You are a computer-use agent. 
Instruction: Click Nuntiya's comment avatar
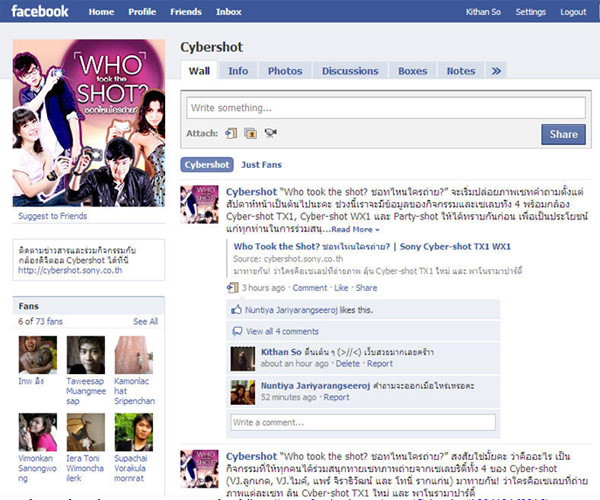pos(243,393)
